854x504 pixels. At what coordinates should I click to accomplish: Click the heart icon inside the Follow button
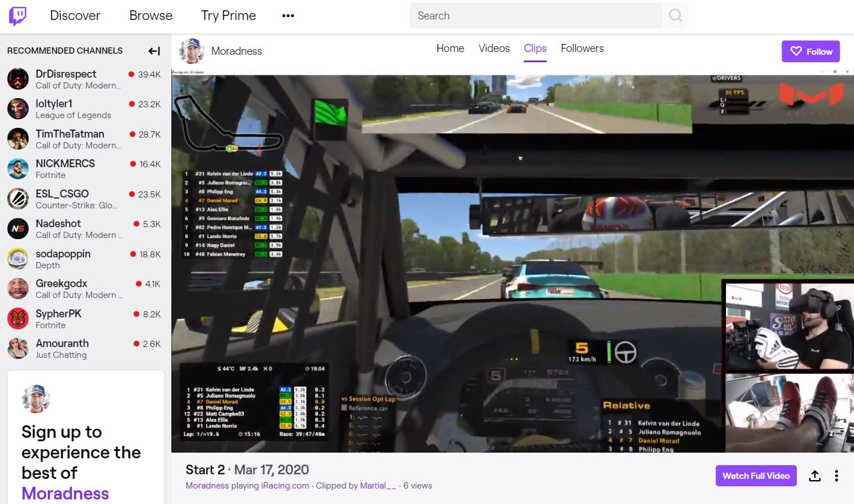(797, 51)
